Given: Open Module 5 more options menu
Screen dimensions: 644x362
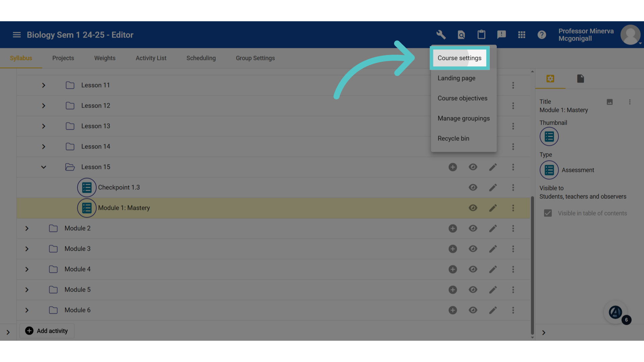Looking at the screenshot, I should pyautogui.click(x=513, y=290).
